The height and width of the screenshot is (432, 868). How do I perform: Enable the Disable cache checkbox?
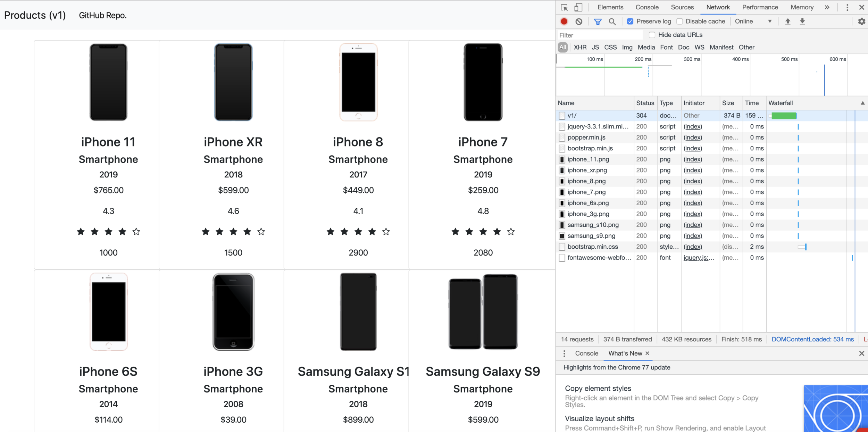pos(679,22)
